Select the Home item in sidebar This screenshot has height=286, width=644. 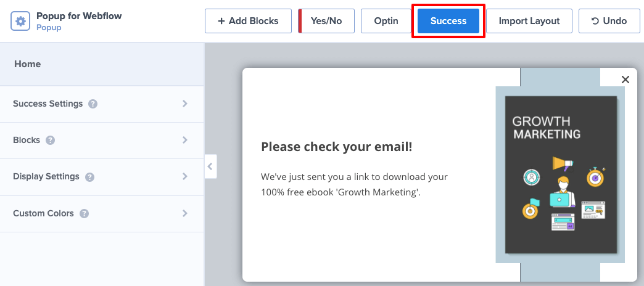(28, 64)
